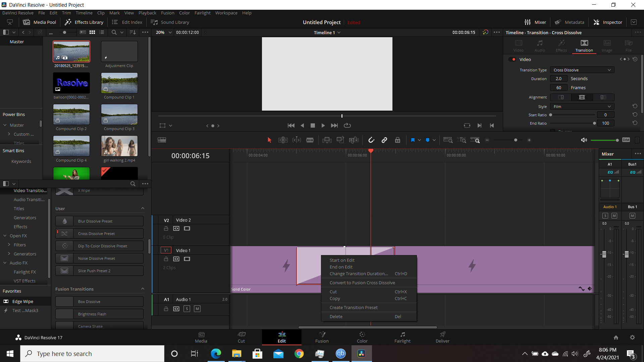Open the Edit Index panel
Screen dimensions: 644x362
[x=127, y=22]
